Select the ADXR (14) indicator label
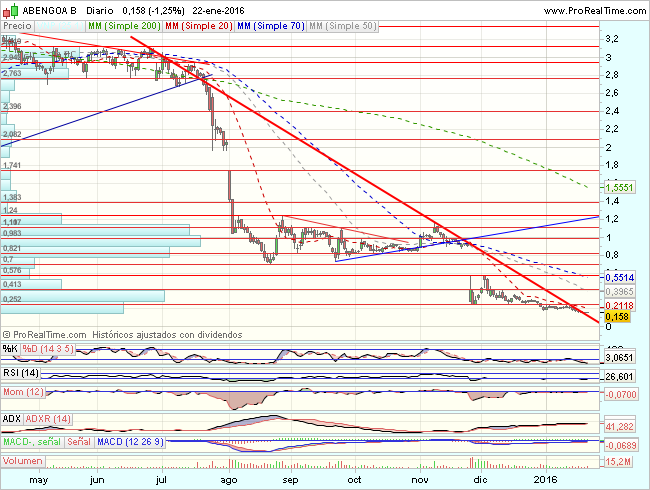 [x=48, y=419]
